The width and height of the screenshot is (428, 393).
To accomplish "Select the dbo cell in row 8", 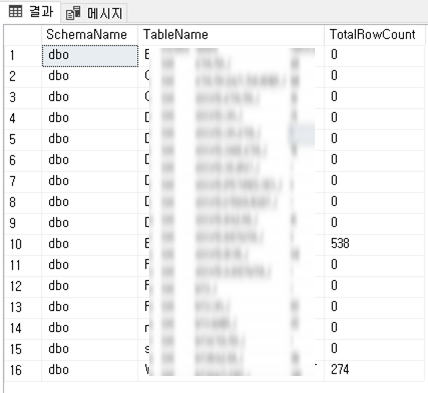I will tap(90, 203).
